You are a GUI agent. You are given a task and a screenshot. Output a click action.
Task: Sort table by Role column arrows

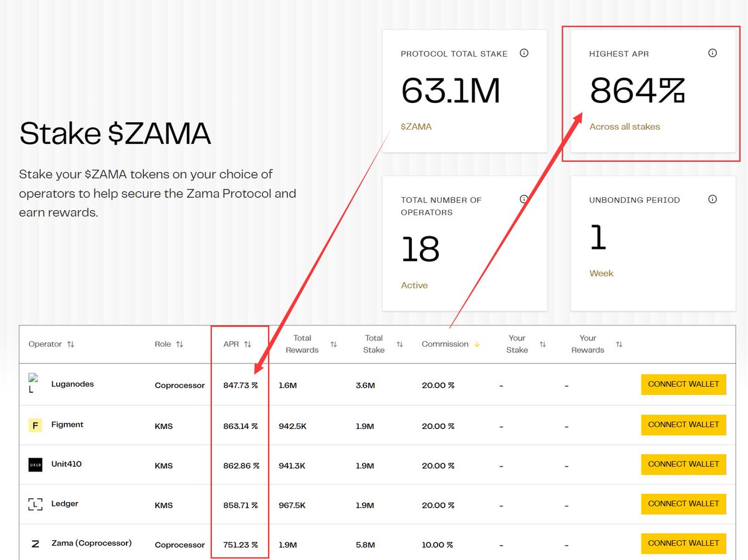pyautogui.click(x=180, y=344)
